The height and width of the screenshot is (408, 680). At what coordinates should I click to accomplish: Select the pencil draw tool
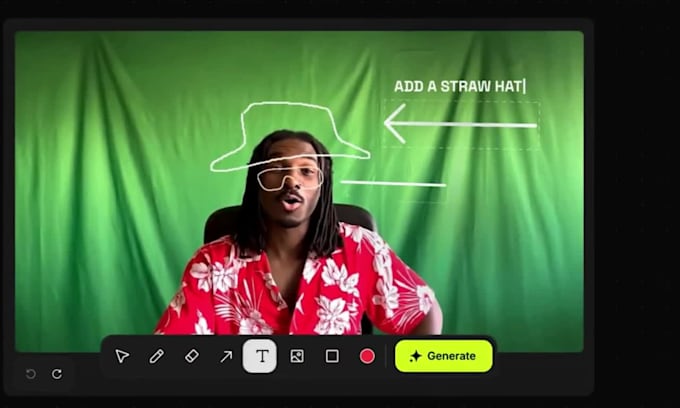(157, 356)
